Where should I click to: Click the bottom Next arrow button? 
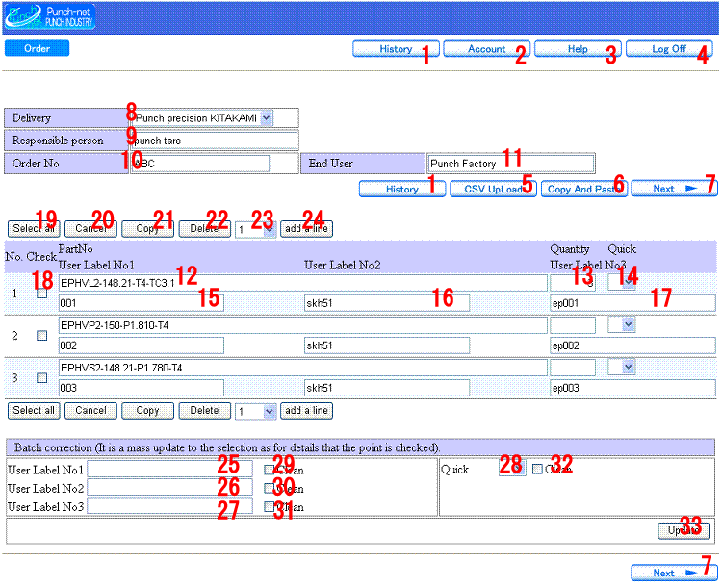pos(674,573)
